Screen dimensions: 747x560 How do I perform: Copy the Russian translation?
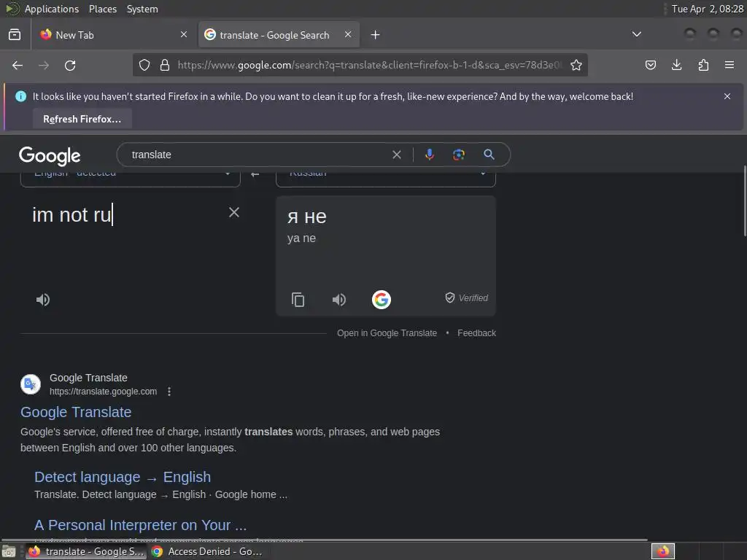pos(298,300)
